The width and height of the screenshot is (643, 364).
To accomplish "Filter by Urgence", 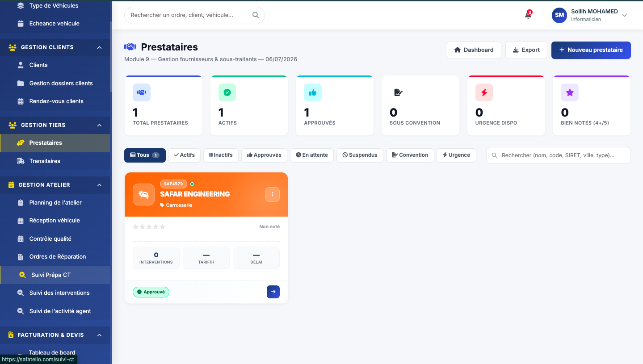I will 456,155.
